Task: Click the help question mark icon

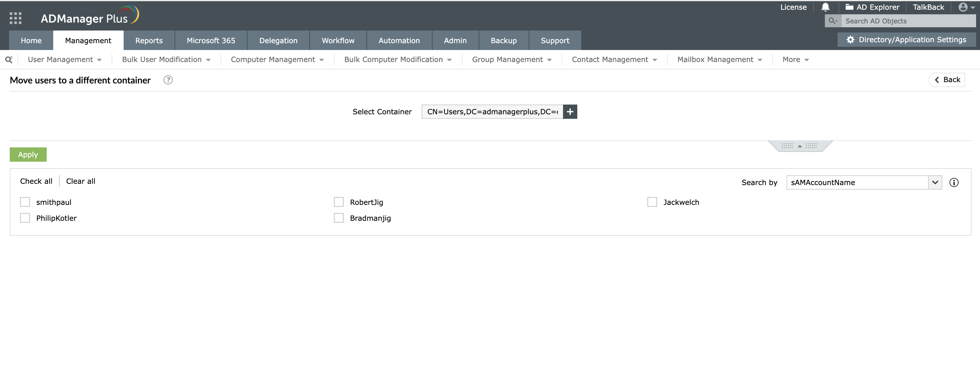Action: 168,80
